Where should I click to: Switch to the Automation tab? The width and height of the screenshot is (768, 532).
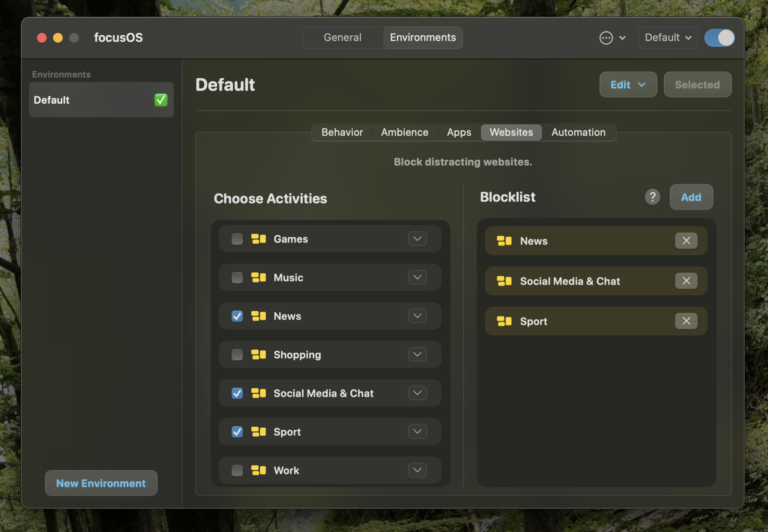click(578, 132)
